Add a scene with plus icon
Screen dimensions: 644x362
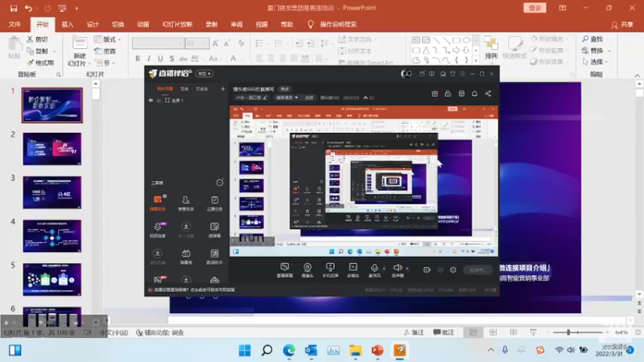pos(223,88)
